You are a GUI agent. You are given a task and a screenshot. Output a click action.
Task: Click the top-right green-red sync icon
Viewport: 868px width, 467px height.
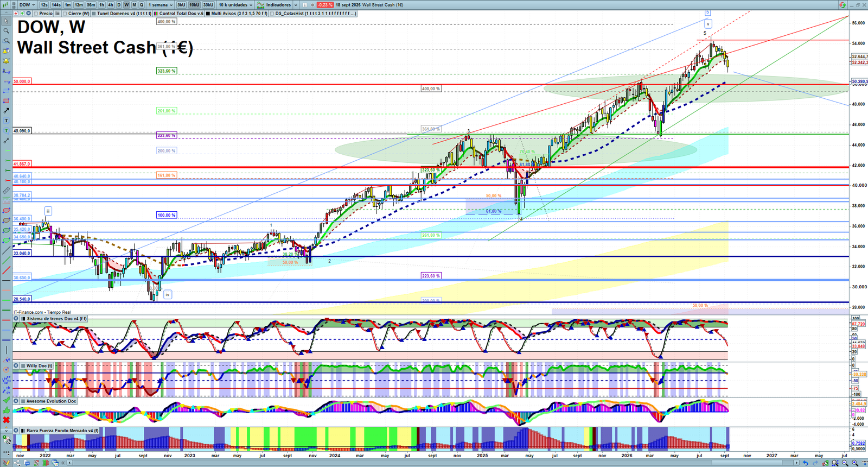pos(842,4)
